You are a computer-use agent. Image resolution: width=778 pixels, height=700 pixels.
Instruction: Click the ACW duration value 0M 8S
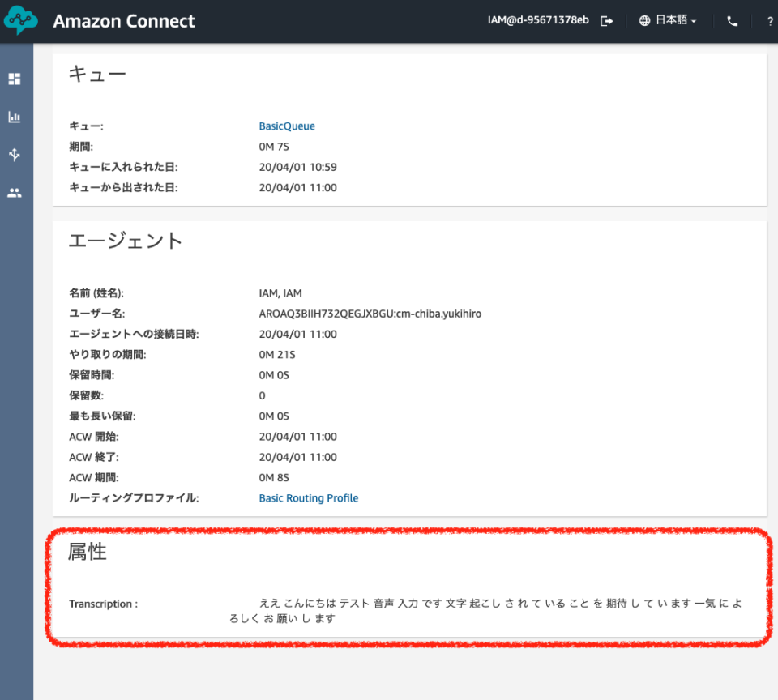pyautogui.click(x=274, y=478)
